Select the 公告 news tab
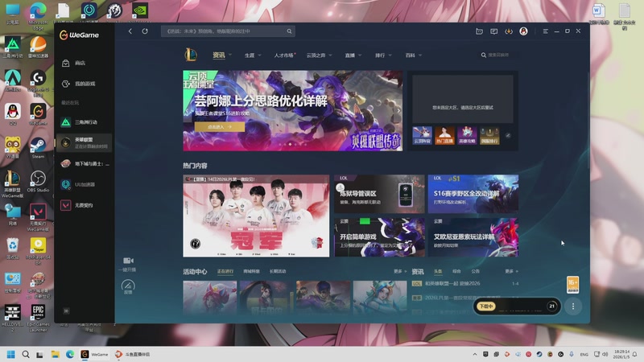 tap(475, 271)
